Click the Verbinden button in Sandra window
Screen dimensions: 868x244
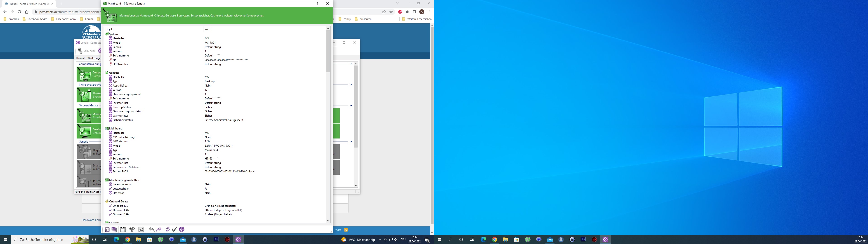(87, 51)
